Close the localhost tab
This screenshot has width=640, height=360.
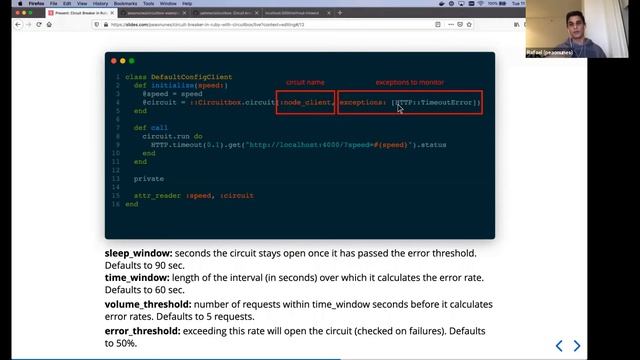pos(329,13)
